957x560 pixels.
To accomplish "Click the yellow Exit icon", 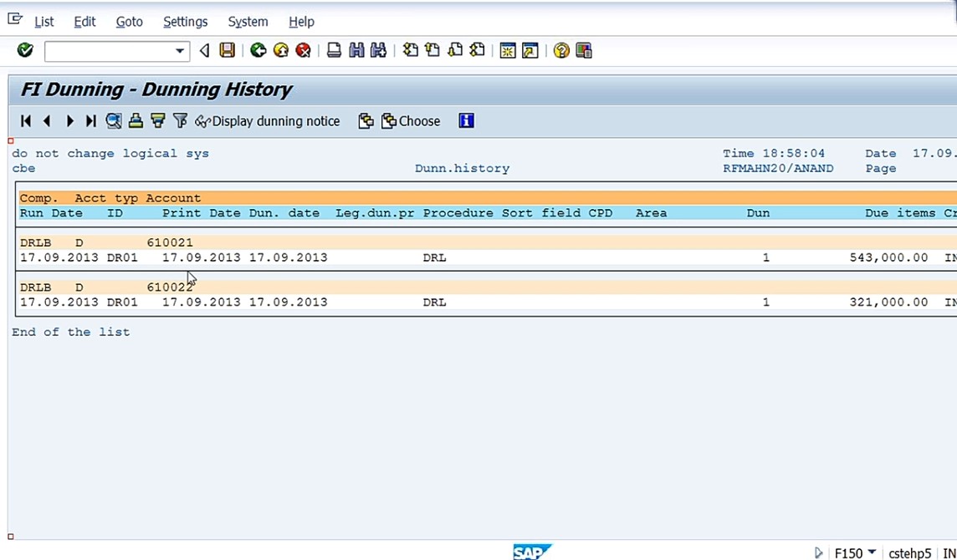I will (281, 50).
